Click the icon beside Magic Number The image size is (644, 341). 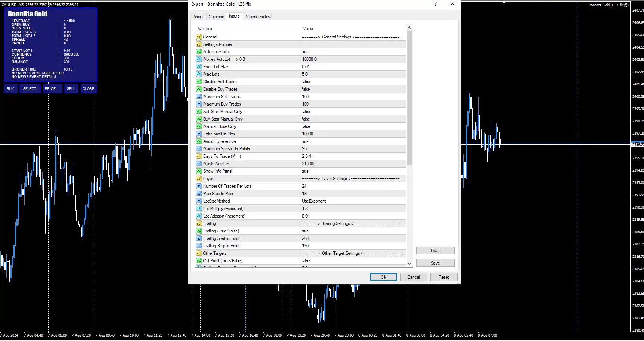(x=199, y=164)
